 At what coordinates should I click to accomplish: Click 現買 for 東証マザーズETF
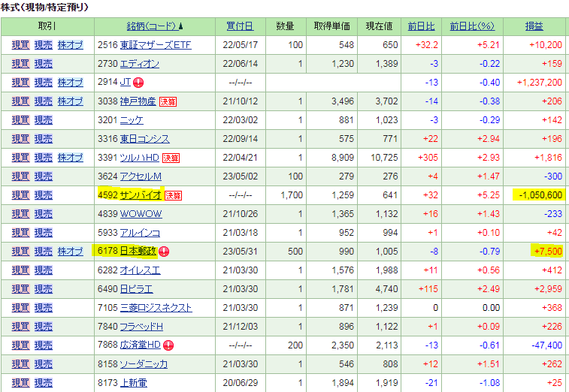pos(20,45)
